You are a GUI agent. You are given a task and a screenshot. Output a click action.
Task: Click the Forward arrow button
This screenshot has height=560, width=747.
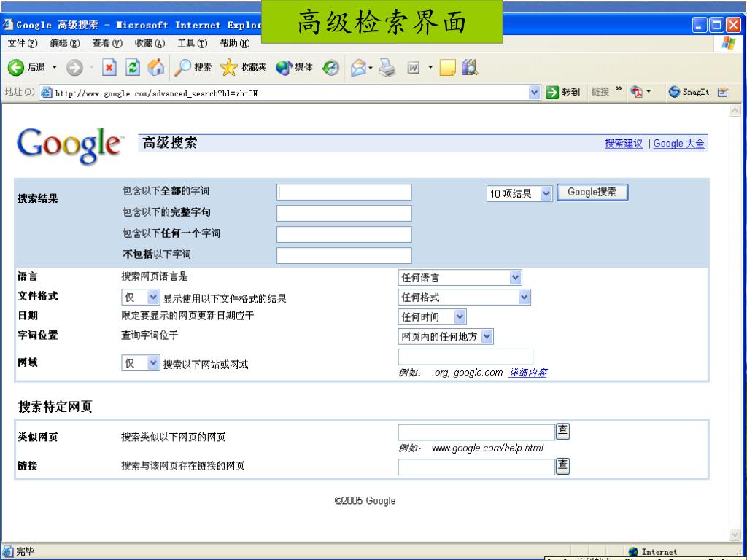coord(74,68)
